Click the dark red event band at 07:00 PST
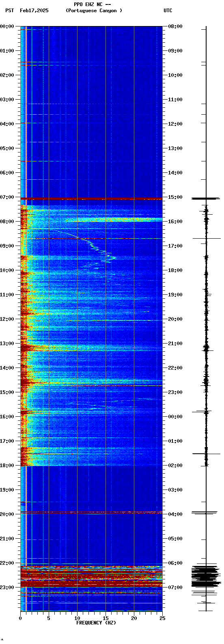 pyautogui.click(x=91, y=198)
